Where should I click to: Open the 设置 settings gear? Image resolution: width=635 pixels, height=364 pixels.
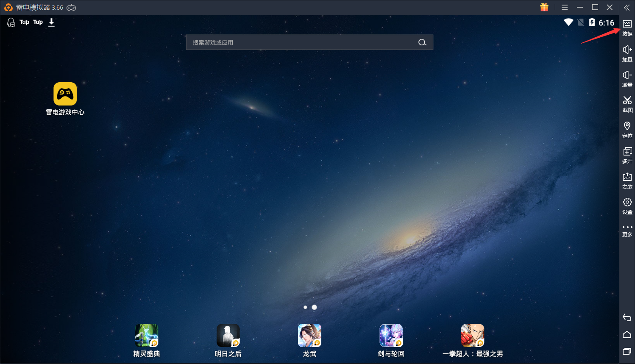[627, 205]
